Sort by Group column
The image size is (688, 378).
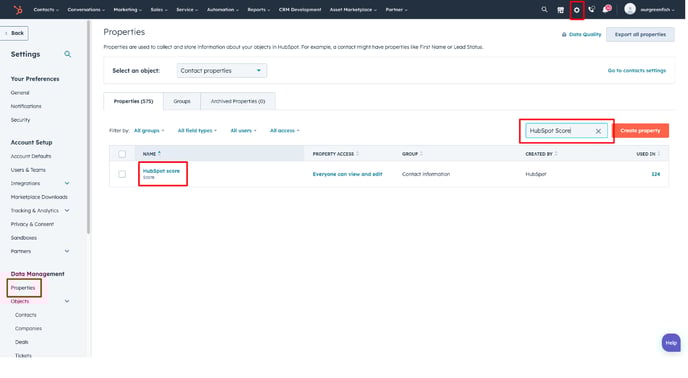pos(421,154)
